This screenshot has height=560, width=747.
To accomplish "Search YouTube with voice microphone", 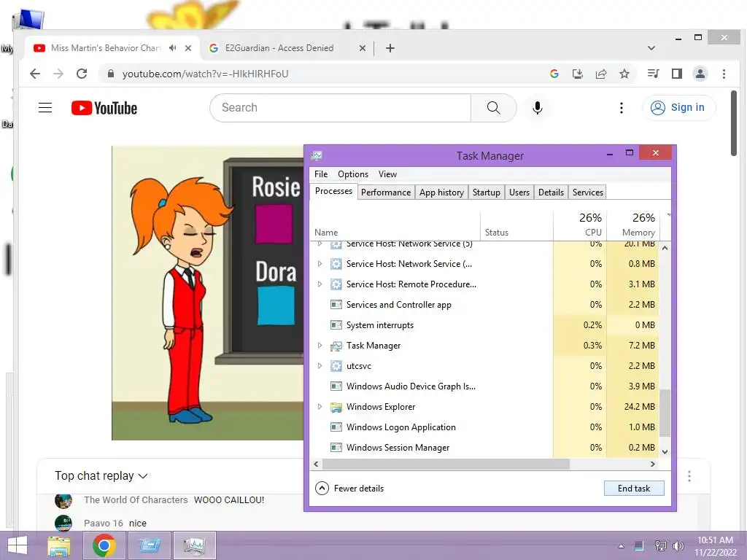I will (538, 108).
